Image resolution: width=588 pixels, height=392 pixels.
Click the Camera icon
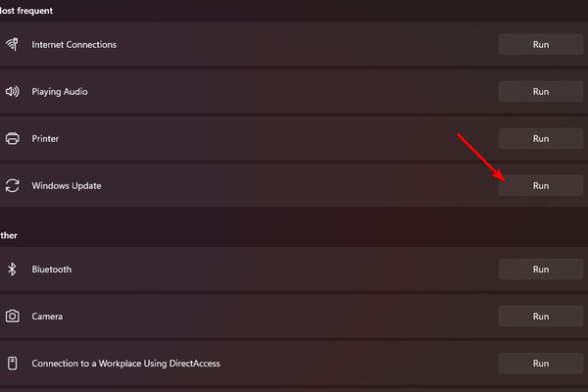point(12,316)
